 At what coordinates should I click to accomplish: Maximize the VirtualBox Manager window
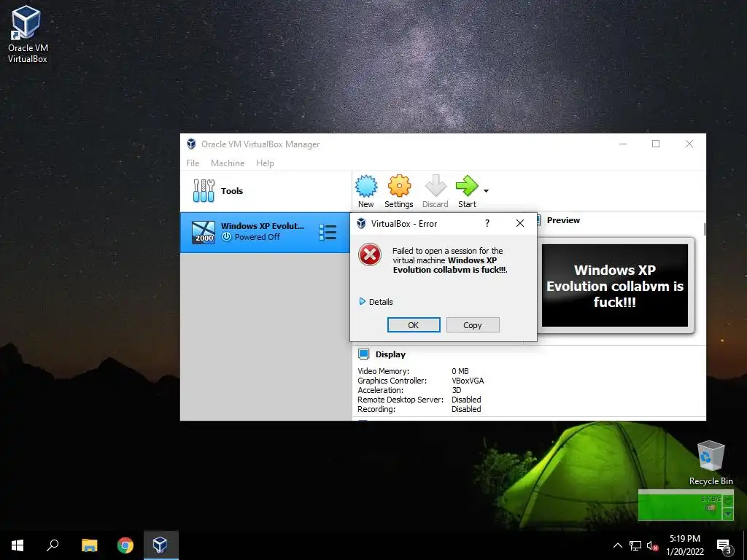(x=656, y=144)
